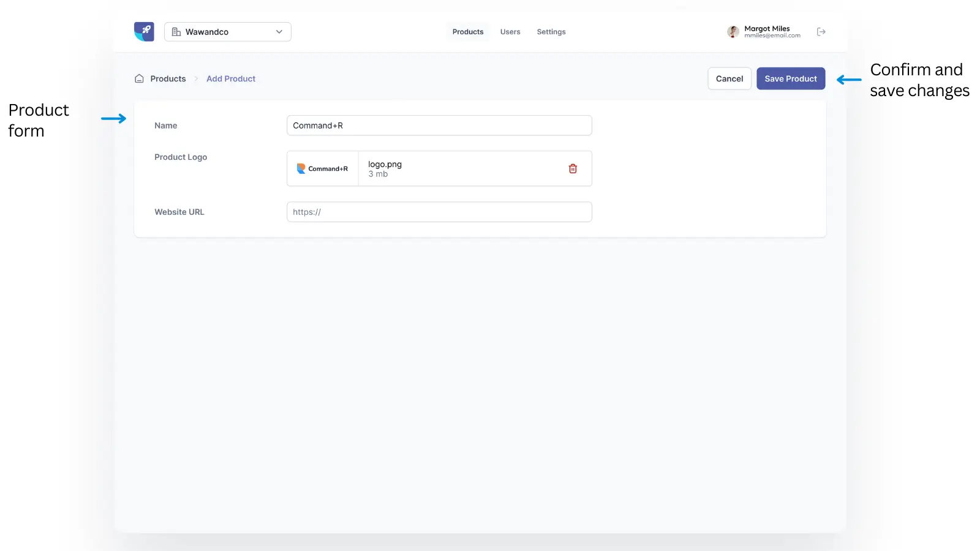Image resolution: width=980 pixels, height=551 pixels.
Task: Navigate to the Products breadcrumb link
Action: [168, 78]
